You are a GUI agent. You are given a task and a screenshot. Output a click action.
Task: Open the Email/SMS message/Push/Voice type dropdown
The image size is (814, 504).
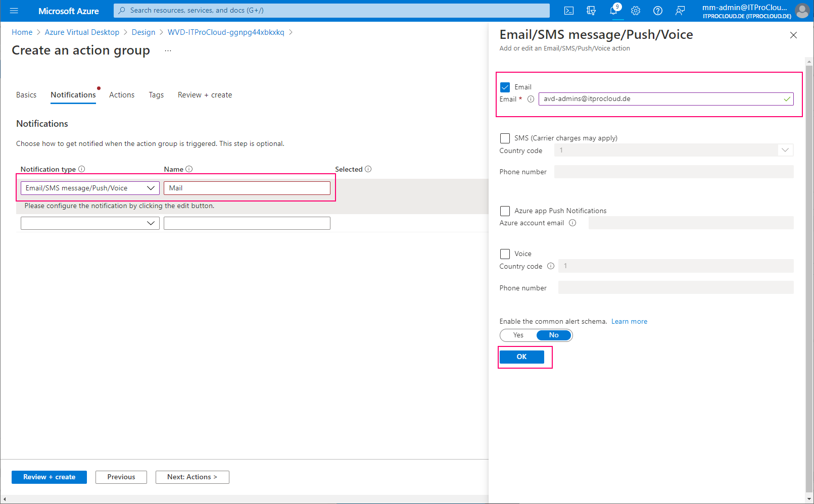(90, 188)
